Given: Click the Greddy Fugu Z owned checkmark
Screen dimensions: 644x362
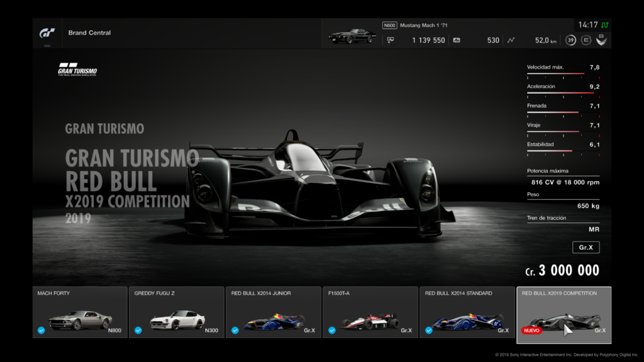Looking at the screenshot, I should click(138, 330).
